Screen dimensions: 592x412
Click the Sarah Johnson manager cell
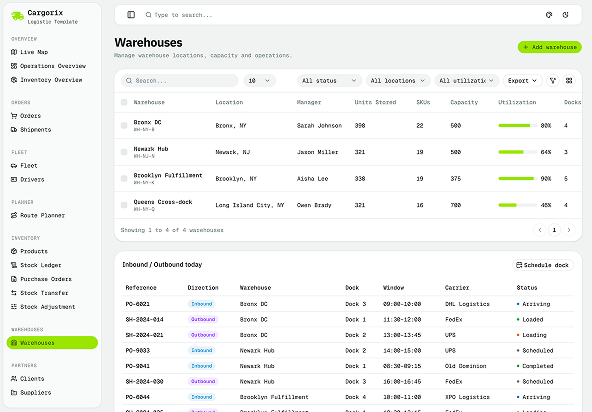(x=319, y=125)
